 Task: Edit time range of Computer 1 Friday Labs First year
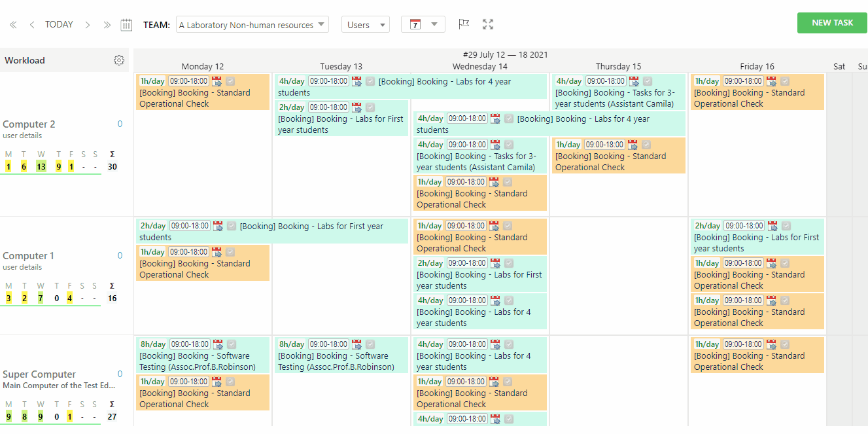(744, 226)
